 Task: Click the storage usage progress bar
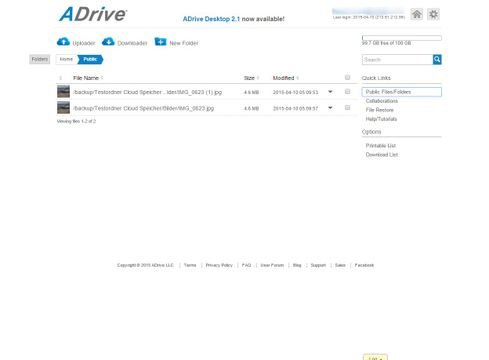pyautogui.click(x=402, y=38)
